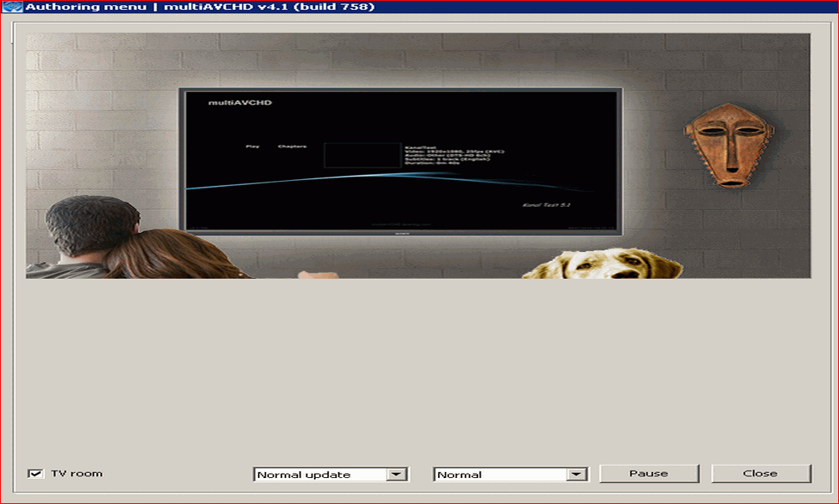Expand the Normal mode dropdown arrow

coord(577,475)
